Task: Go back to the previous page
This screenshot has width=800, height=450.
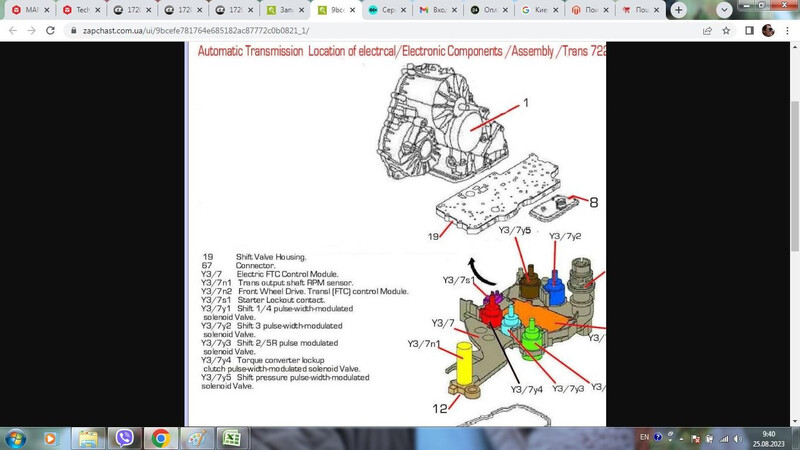Action: click(13, 31)
